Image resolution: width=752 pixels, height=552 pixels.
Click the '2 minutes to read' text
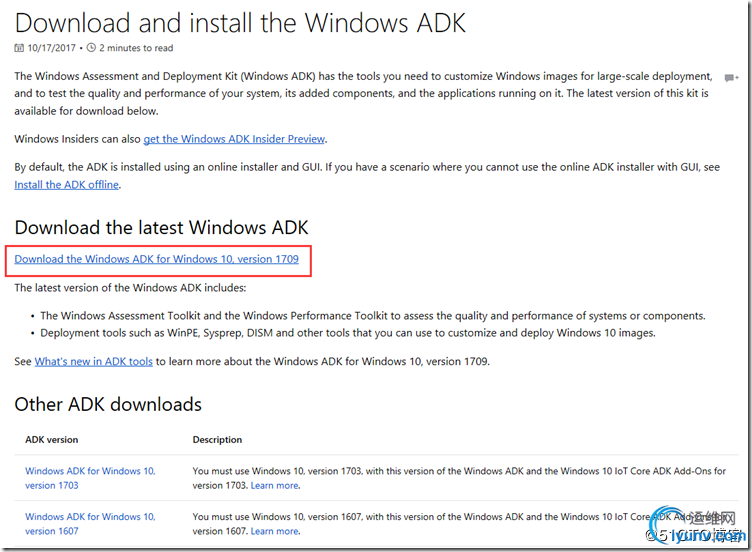point(136,48)
